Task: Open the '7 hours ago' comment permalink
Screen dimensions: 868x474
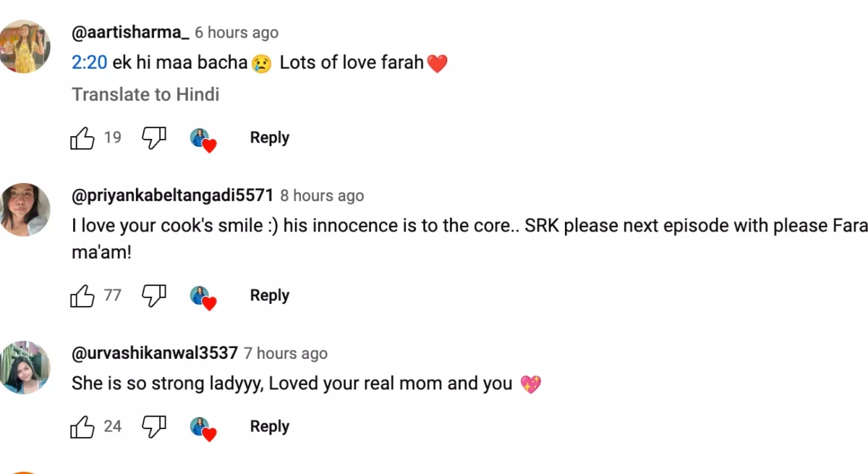Action: pyautogui.click(x=285, y=354)
